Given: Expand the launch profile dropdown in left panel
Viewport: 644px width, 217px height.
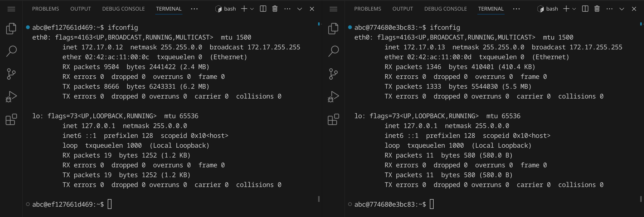Looking at the screenshot, I should 252,9.
